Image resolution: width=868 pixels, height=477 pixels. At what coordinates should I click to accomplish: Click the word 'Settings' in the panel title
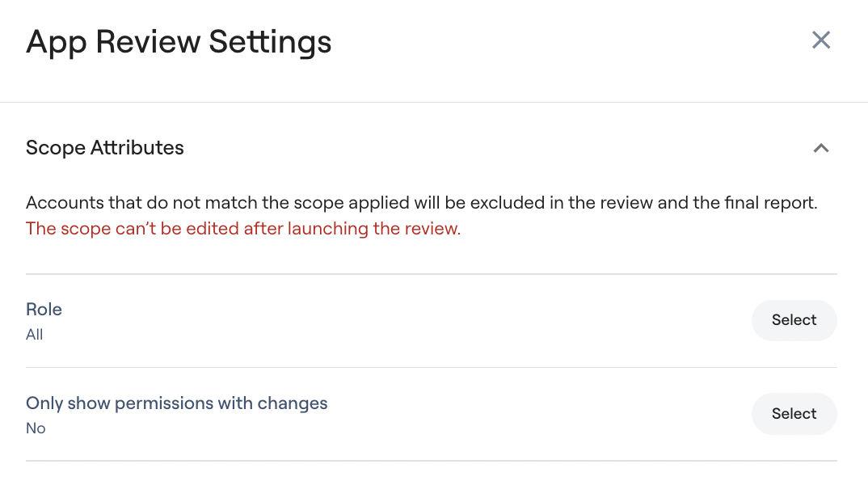point(270,43)
